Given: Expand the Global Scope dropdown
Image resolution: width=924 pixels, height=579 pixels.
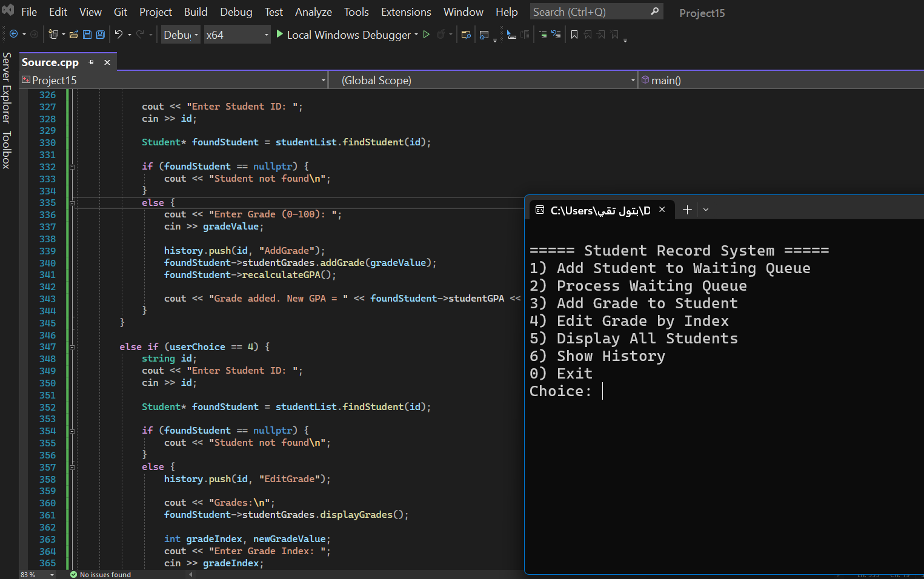Looking at the screenshot, I should (x=633, y=80).
